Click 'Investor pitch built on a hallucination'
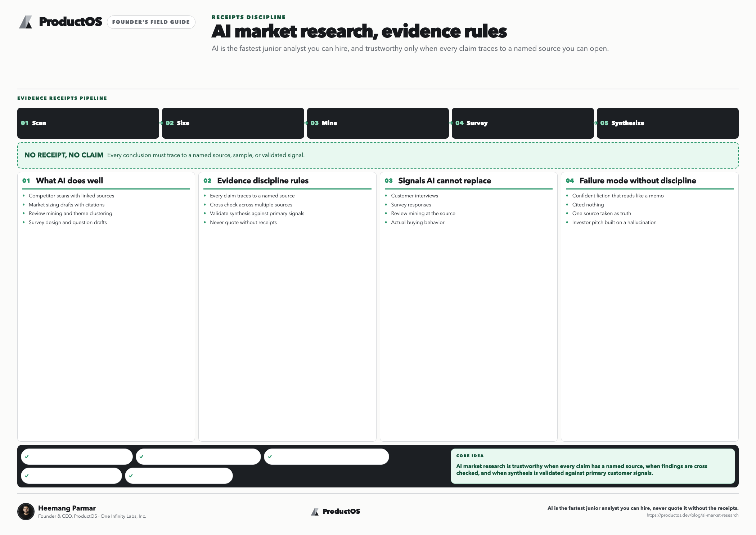The image size is (756, 535). pyautogui.click(x=614, y=222)
